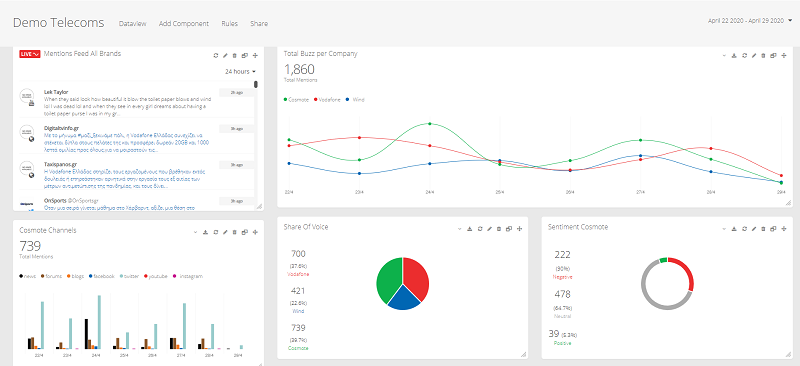This screenshot has width=800, height=366.
Task: Toggle instagram channel in Cosmote Channels legend
Action: pyautogui.click(x=188, y=276)
